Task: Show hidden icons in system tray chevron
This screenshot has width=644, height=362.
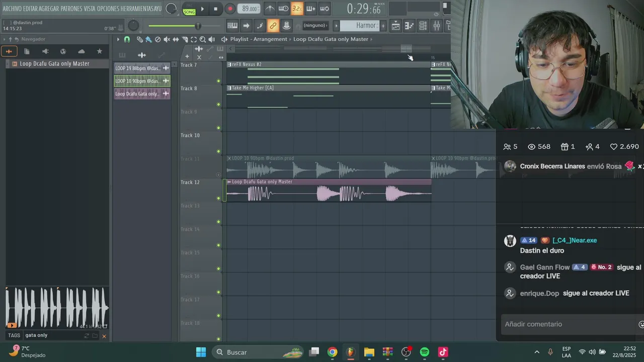Action: pos(537,352)
